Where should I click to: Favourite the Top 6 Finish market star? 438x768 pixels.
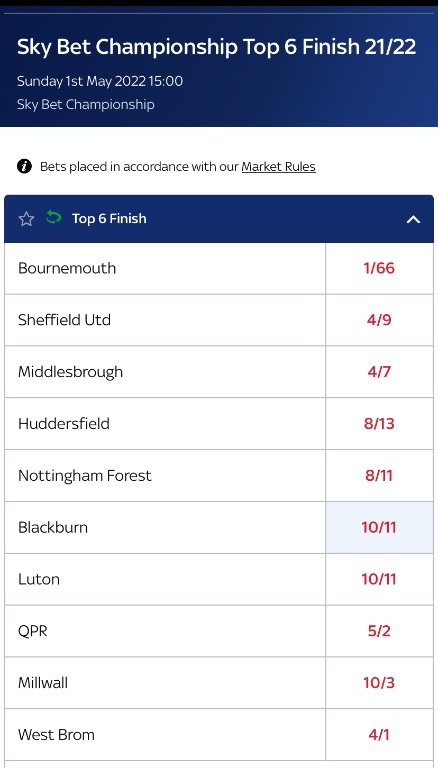pyautogui.click(x=26, y=219)
